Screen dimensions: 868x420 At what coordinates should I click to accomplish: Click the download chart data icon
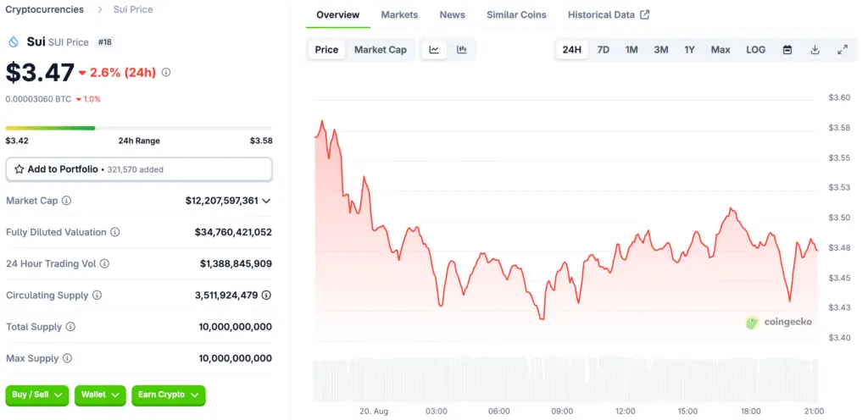pyautogui.click(x=815, y=50)
